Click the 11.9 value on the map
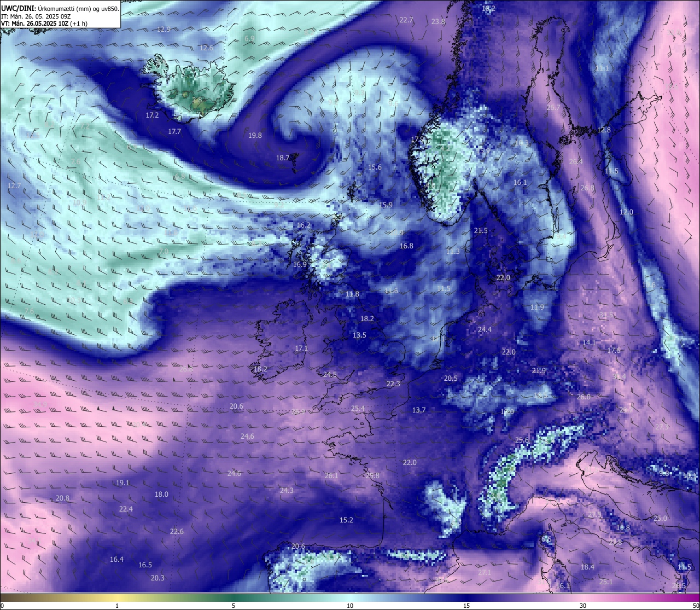The width and height of the screenshot is (700, 610). [538, 307]
